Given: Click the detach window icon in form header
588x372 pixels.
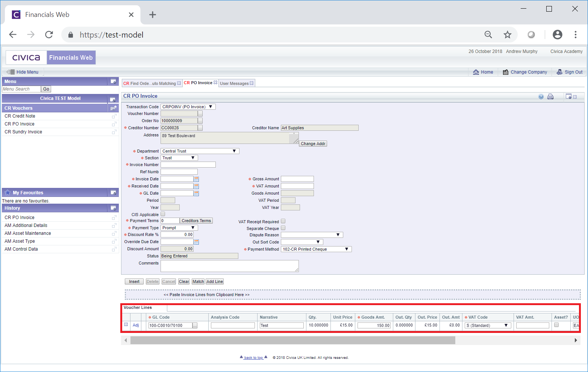Looking at the screenshot, I should tap(568, 97).
